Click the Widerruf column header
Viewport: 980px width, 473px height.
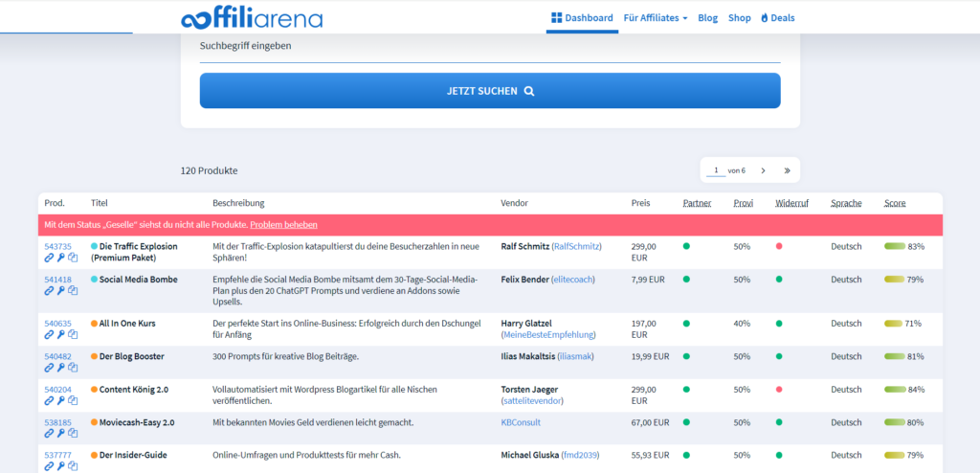[791, 203]
